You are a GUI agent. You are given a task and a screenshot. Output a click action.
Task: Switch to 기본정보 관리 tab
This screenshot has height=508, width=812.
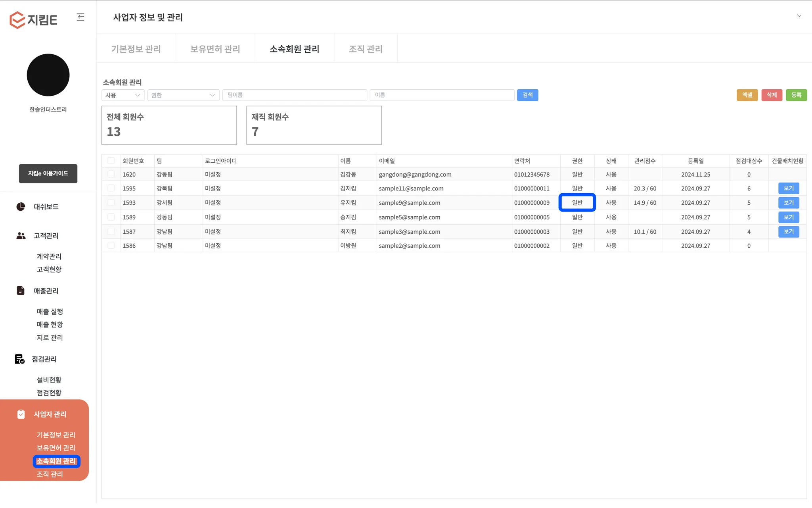(136, 49)
